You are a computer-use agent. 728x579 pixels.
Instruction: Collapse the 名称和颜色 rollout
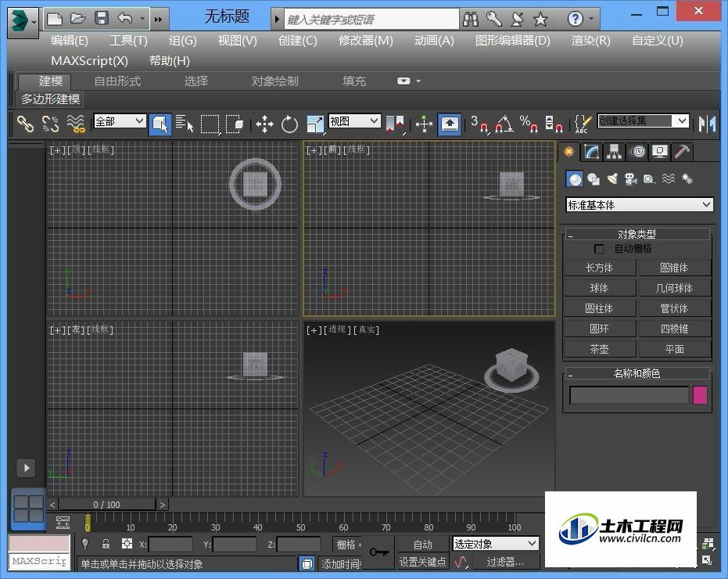click(637, 373)
